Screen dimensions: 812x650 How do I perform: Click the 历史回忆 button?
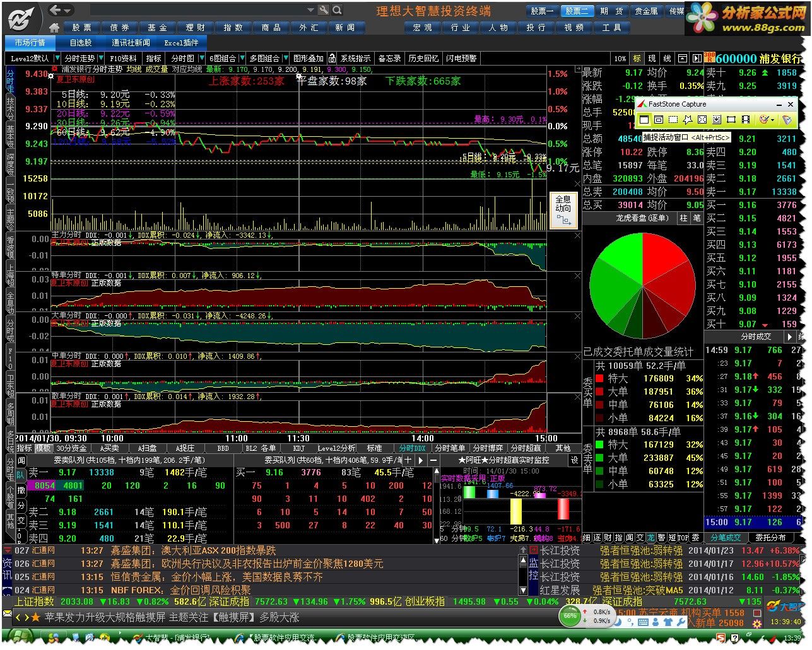click(423, 59)
